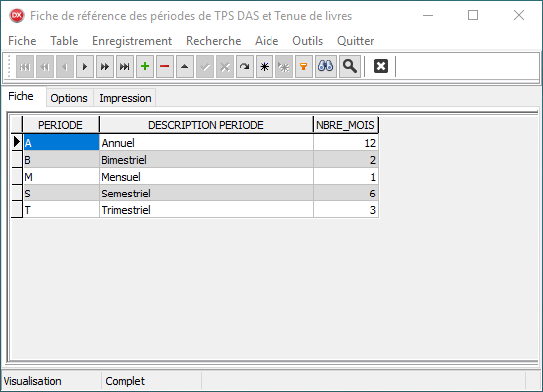Screen dimensions: 543x392
Task: Click the NBRE_MOIS column header
Action: [x=346, y=125]
